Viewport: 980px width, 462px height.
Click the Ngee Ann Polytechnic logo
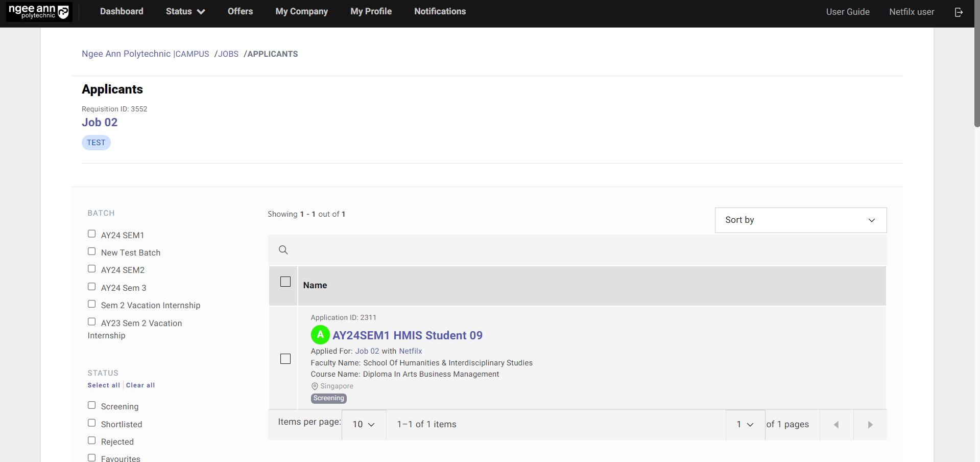click(39, 12)
